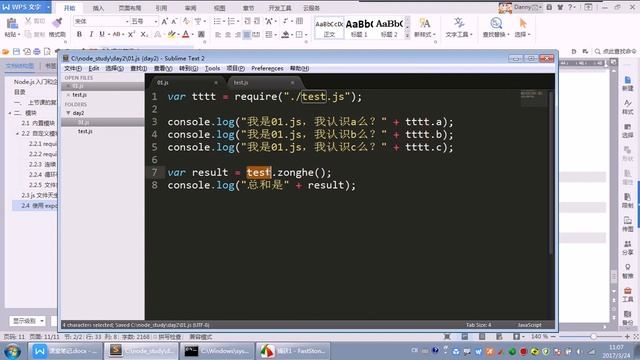Click the justify alignment icon
The image size is (640, 360).
247,35
